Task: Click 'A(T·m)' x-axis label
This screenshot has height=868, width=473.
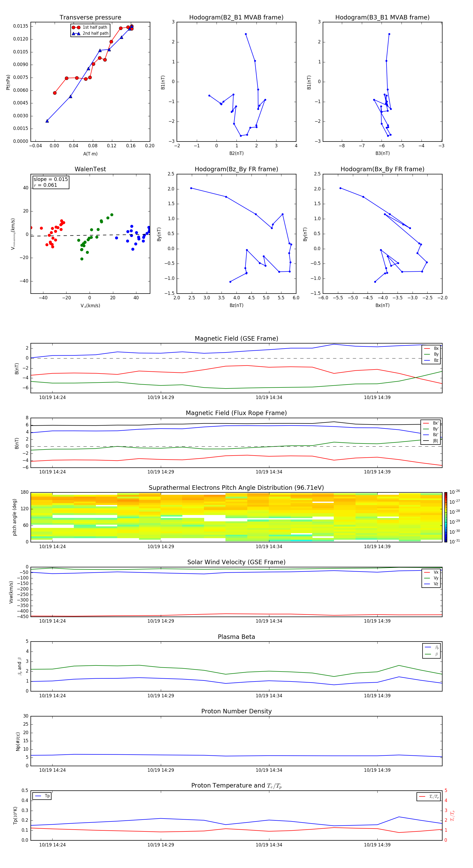Action: pos(90,154)
